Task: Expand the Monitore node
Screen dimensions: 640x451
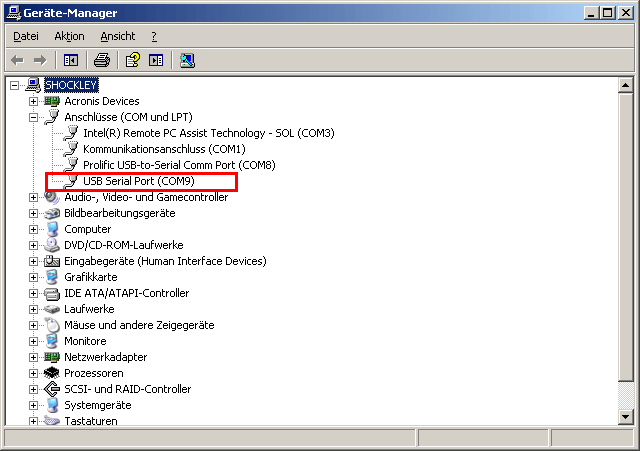Action: [33, 341]
